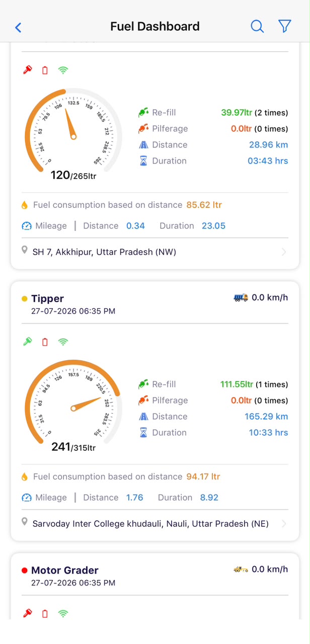This screenshot has width=310, height=644.
Task: Tap green signal icon in Motor Grader card
Action: pos(63,614)
